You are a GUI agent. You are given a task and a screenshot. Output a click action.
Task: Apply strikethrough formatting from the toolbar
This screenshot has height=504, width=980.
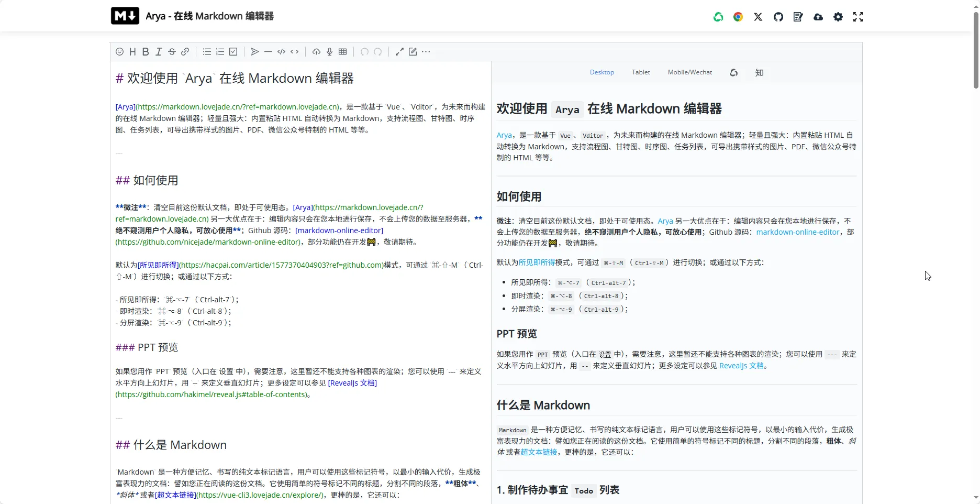click(172, 52)
